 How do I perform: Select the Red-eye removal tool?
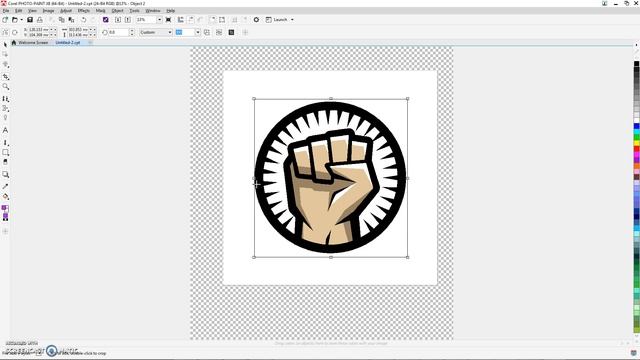[5, 118]
